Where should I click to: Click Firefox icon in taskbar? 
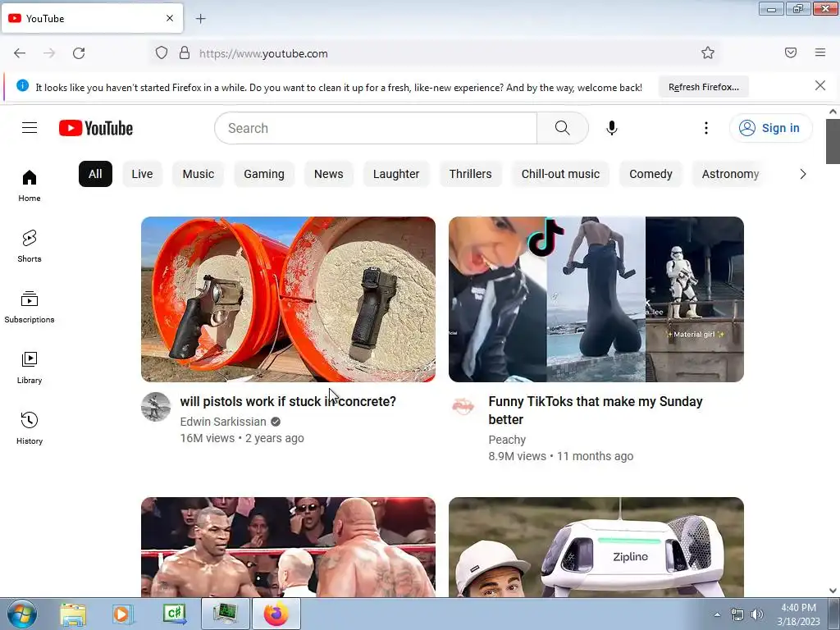click(276, 614)
